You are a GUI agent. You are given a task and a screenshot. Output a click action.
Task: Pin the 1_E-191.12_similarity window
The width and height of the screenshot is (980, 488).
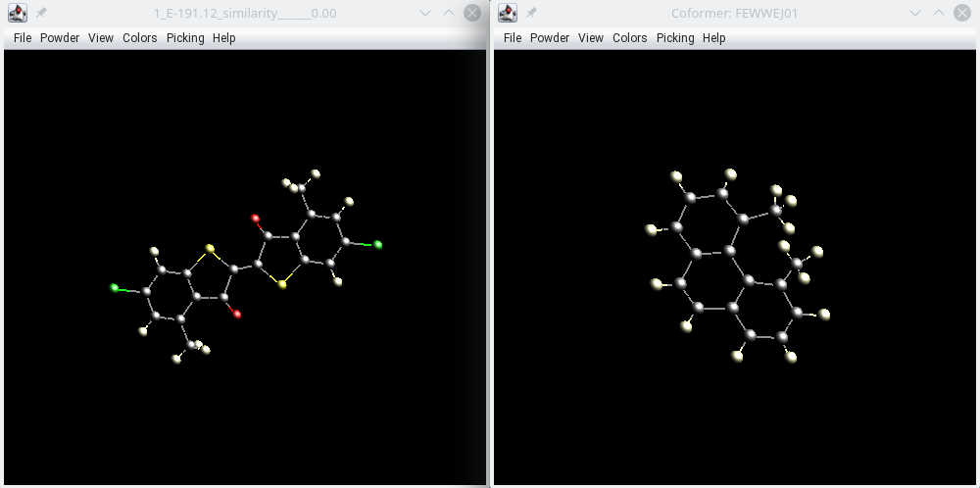coord(41,13)
